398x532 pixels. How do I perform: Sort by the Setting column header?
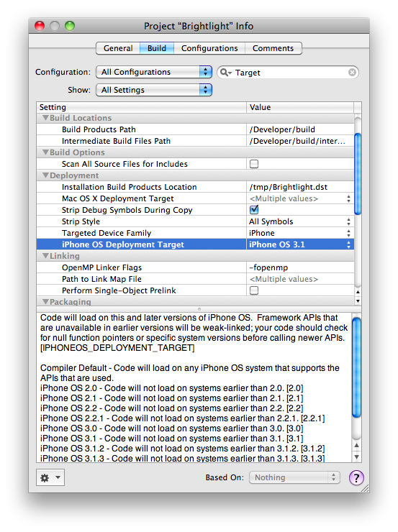[x=141, y=107]
